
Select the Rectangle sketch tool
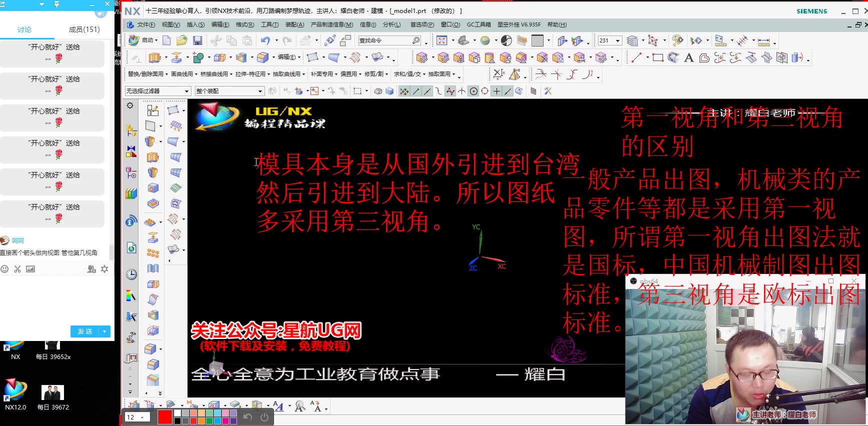point(657,57)
